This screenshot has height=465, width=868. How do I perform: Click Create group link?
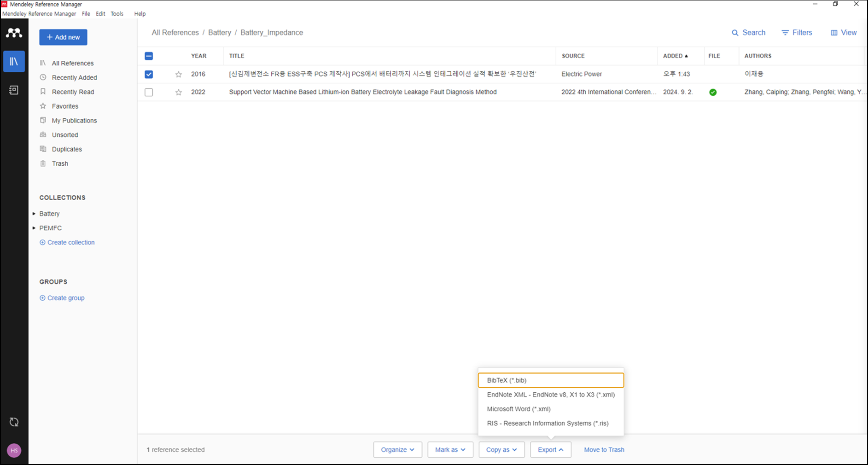62,298
